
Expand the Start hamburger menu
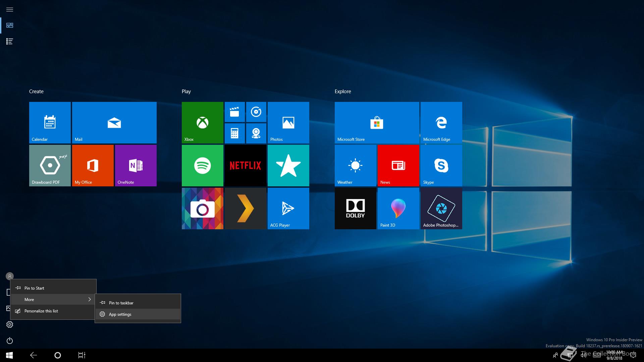10,9
